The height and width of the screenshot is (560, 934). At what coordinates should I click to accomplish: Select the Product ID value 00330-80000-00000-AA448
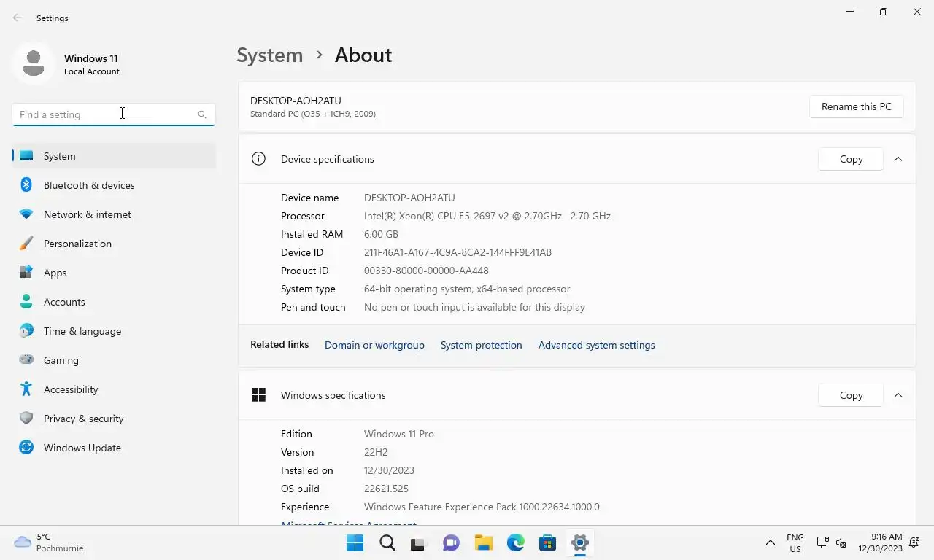pos(426,271)
